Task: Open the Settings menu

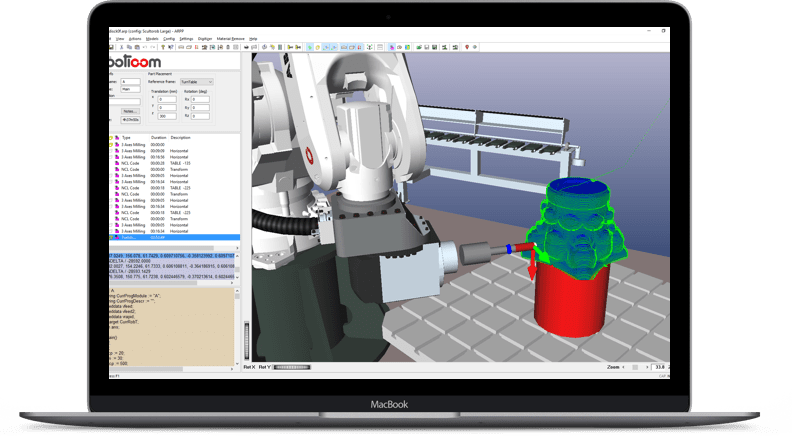Action: coord(185,38)
